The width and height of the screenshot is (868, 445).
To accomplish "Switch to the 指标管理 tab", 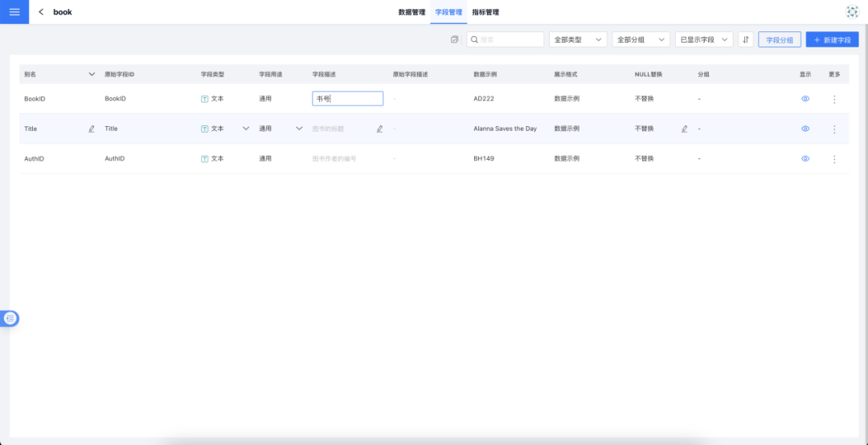I will [485, 11].
